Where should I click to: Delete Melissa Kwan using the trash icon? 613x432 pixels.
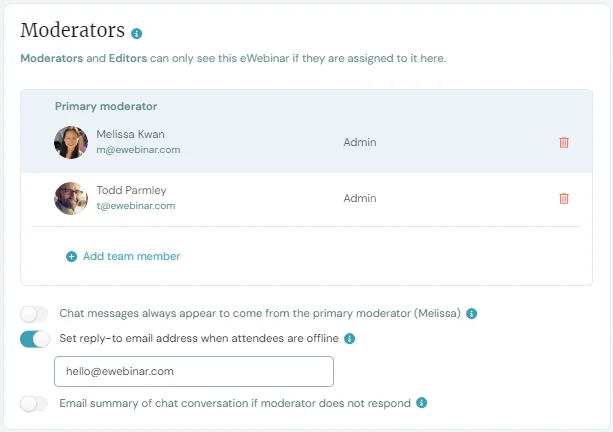[x=564, y=142]
